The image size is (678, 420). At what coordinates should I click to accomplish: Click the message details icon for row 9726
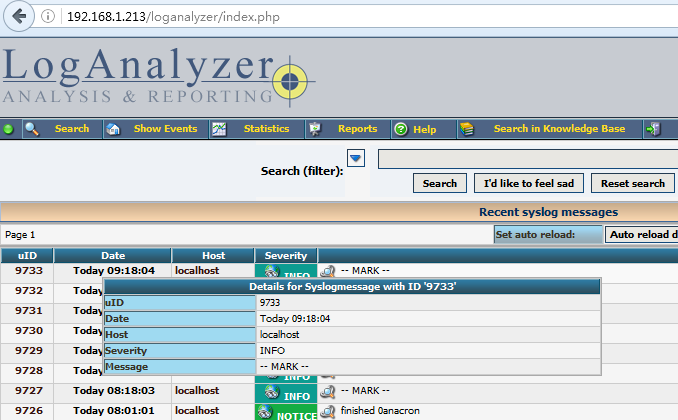(328, 411)
